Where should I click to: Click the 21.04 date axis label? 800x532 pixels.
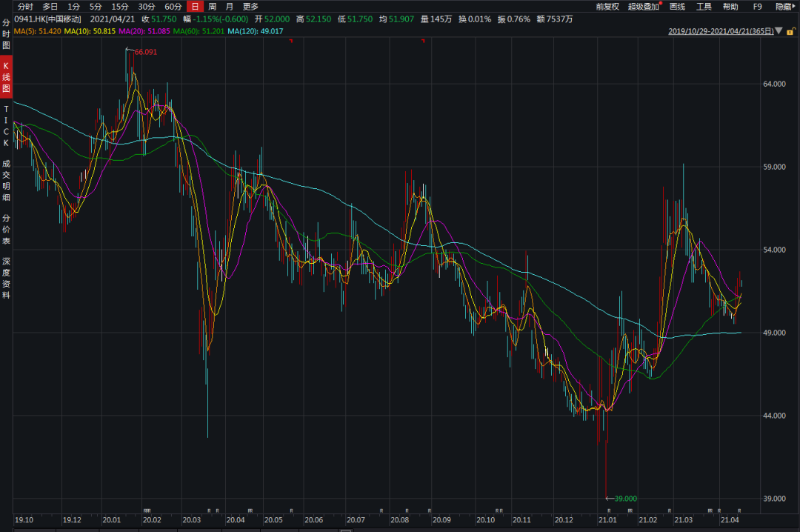pyautogui.click(x=729, y=519)
